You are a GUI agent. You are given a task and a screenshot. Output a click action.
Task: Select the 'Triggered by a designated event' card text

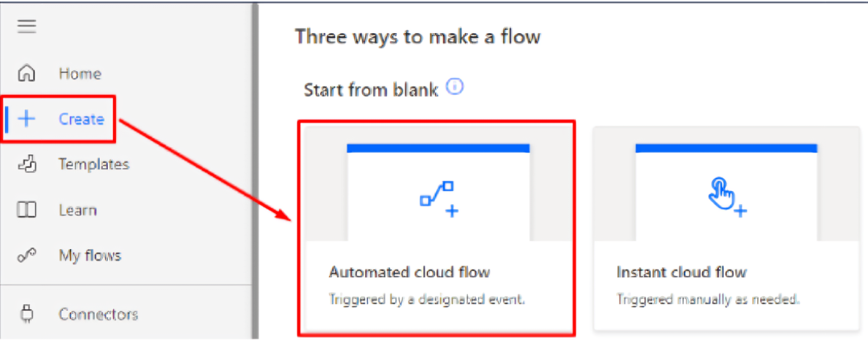427,300
